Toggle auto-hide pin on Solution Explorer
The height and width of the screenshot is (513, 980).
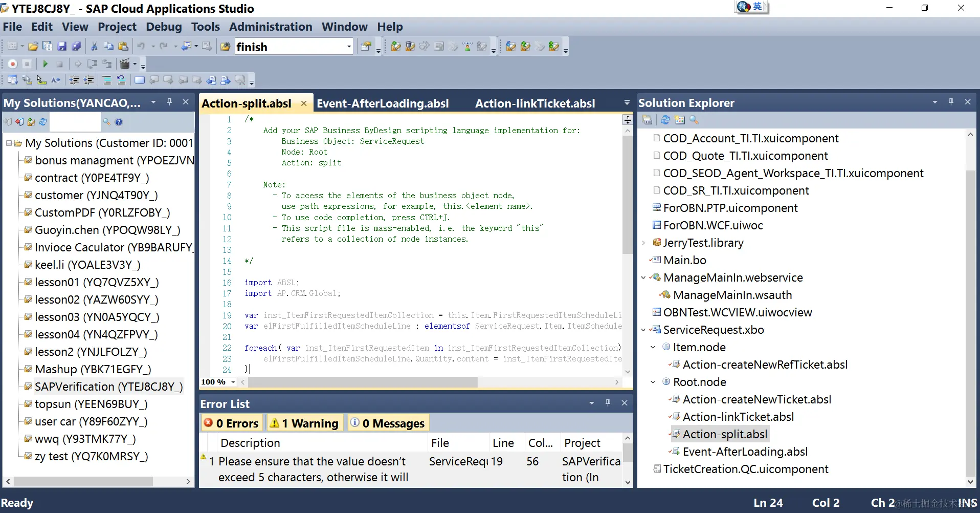click(951, 102)
